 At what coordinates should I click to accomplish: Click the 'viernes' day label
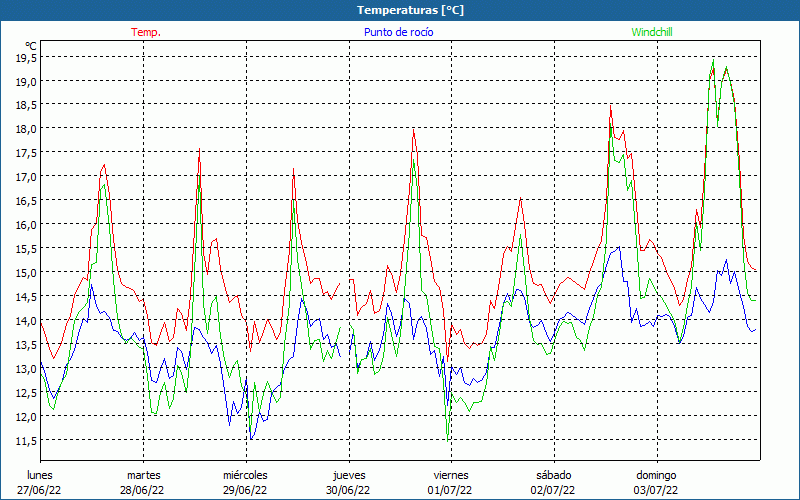coord(451,475)
